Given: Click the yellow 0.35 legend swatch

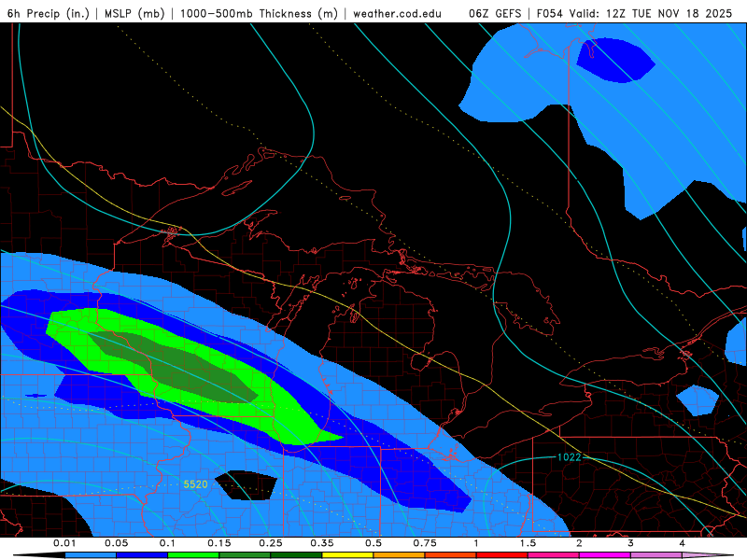Looking at the screenshot, I should coord(347,555).
